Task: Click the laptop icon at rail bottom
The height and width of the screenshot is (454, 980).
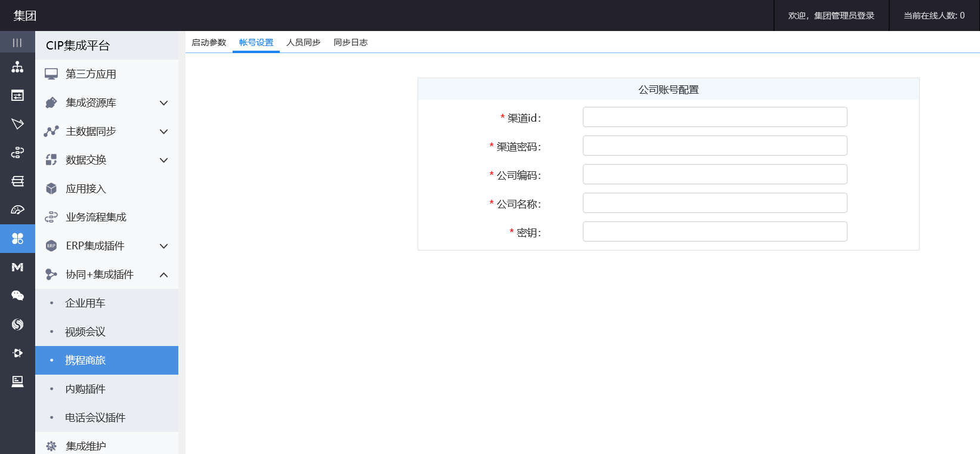Action: 17,381
